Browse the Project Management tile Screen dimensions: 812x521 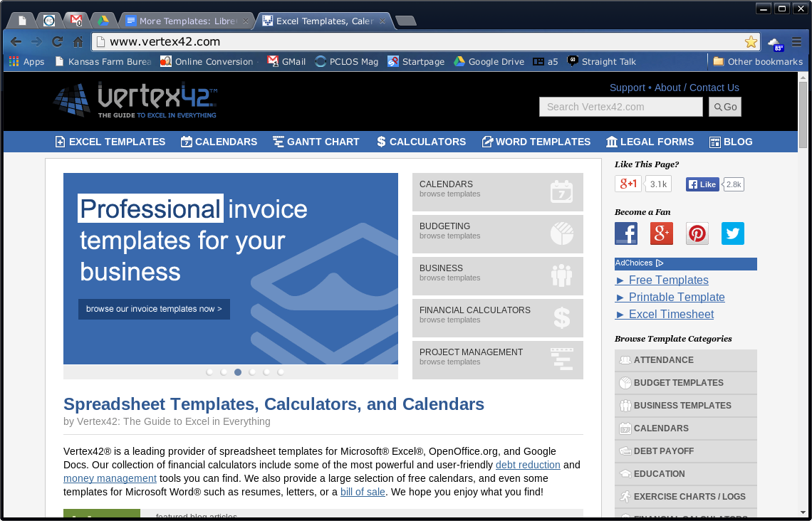point(498,359)
